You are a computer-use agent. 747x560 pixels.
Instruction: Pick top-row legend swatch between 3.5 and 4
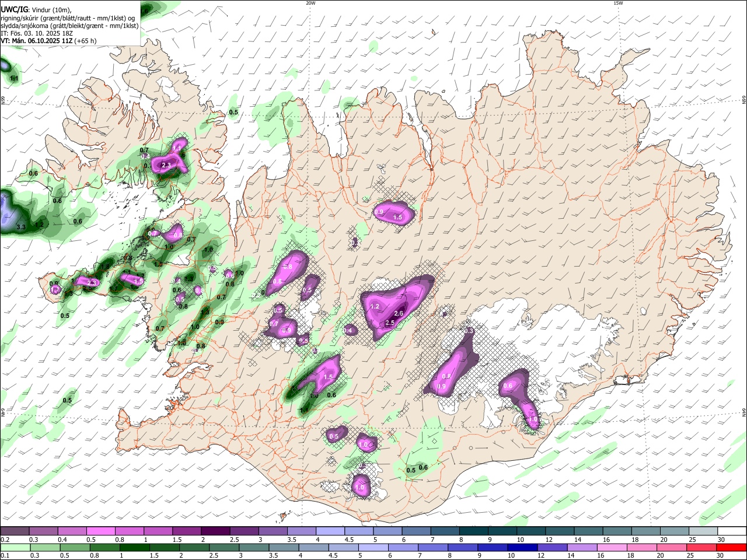301,531
